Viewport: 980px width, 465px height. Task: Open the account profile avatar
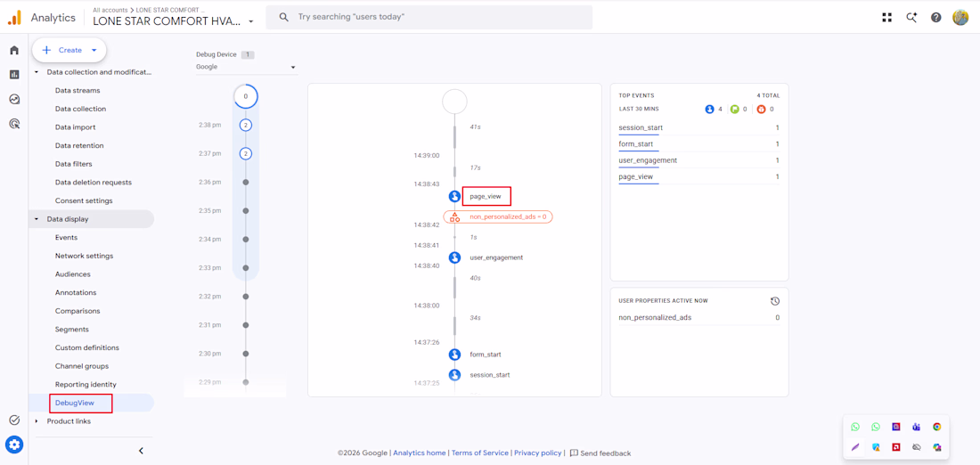click(x=960, y=18)
